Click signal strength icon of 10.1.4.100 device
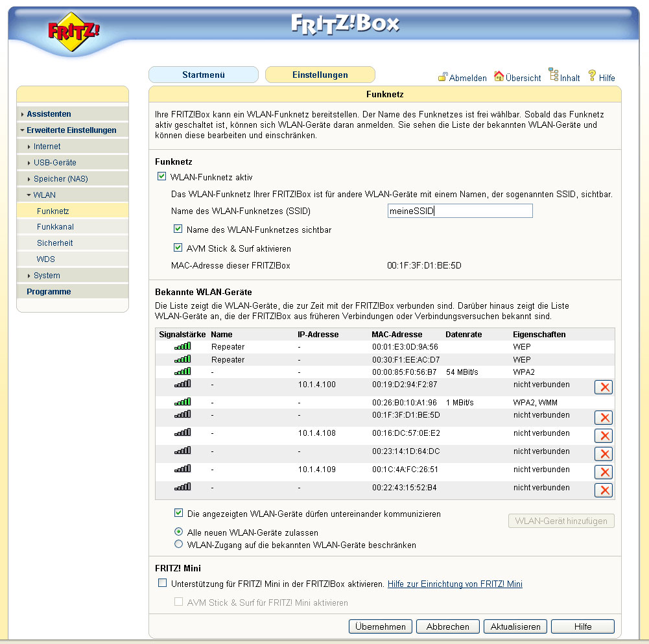This screenshot has height=644, width=649. click(183, 384)
